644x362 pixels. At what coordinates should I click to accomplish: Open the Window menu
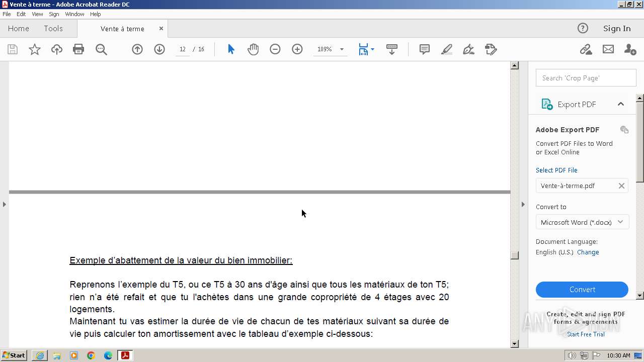pos(74,14)
